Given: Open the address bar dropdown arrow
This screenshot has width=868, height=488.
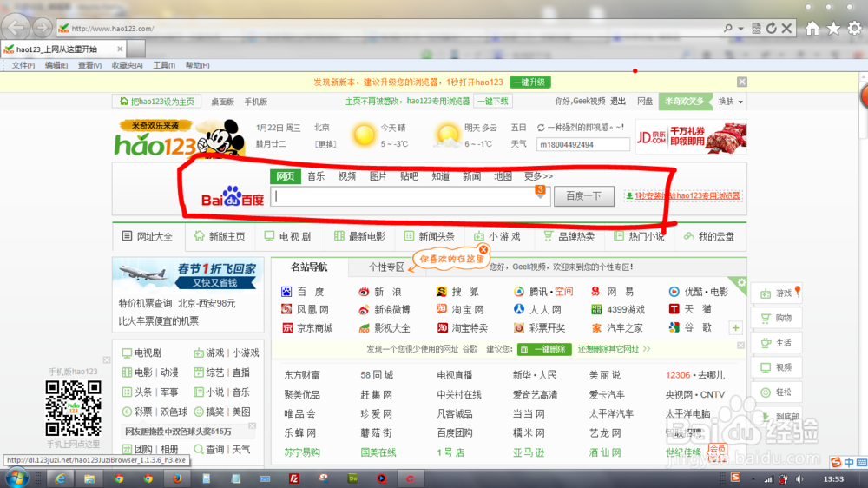Looking at the screenshot, I should point(740,29).
